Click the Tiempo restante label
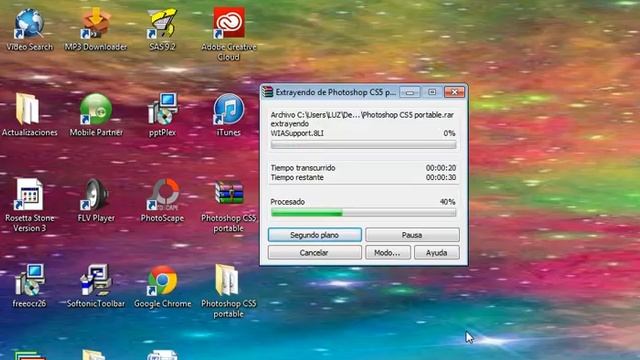The image size is (640, 360). [297, 178]
